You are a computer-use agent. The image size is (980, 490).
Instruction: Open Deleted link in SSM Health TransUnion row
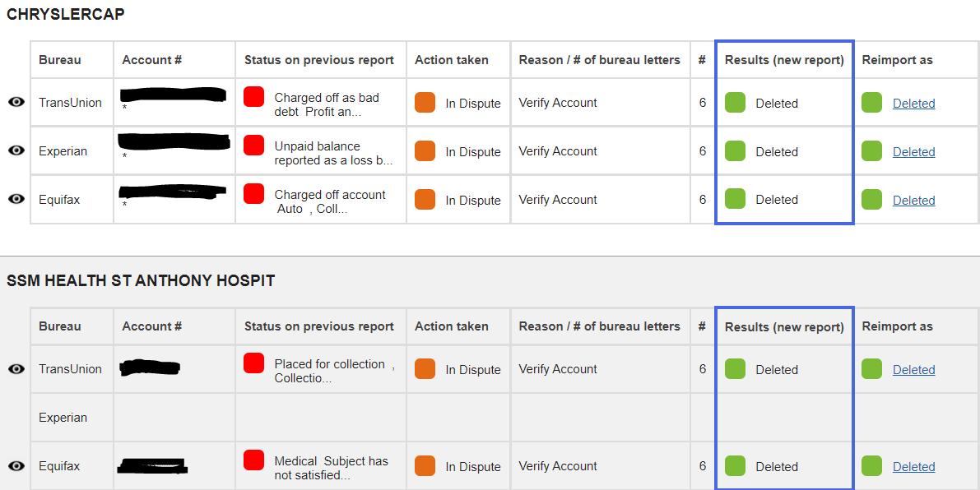[x=913, y=370]
